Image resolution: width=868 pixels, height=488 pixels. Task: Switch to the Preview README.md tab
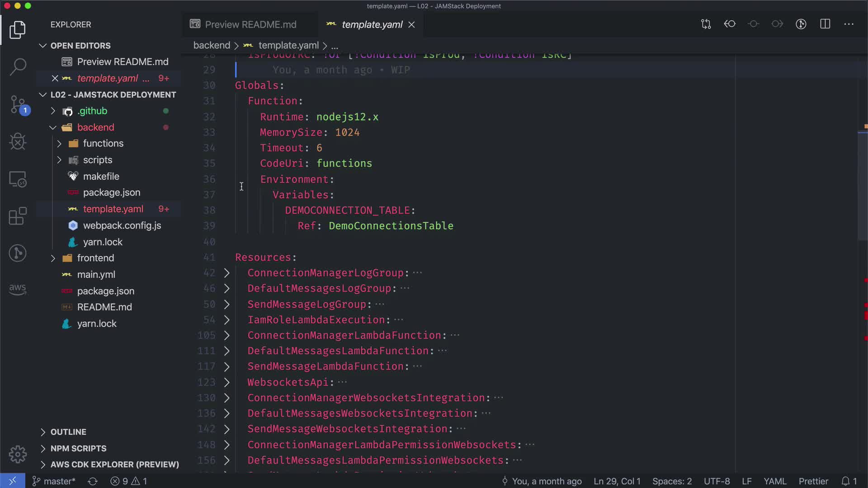(x=250, y=24)
